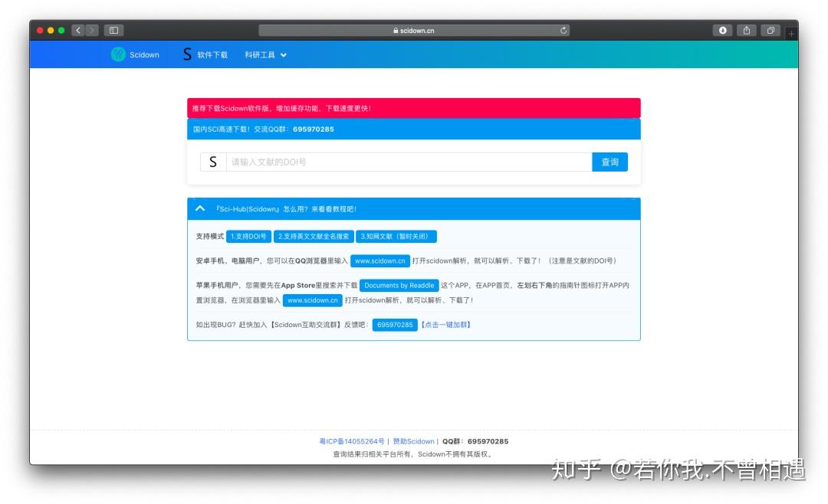
Task: Select the 1.支持DOI号 badge
Action: [x=248, y=237]
